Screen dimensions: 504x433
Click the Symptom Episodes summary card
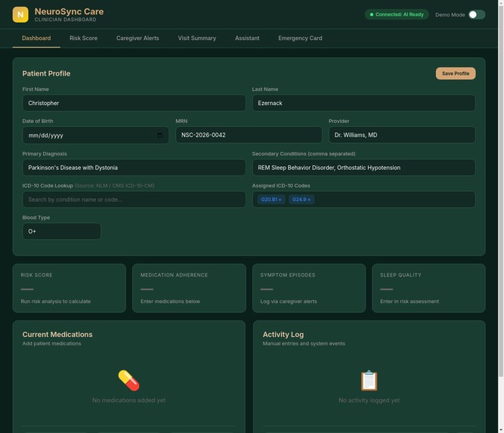[x=309, y=288]
